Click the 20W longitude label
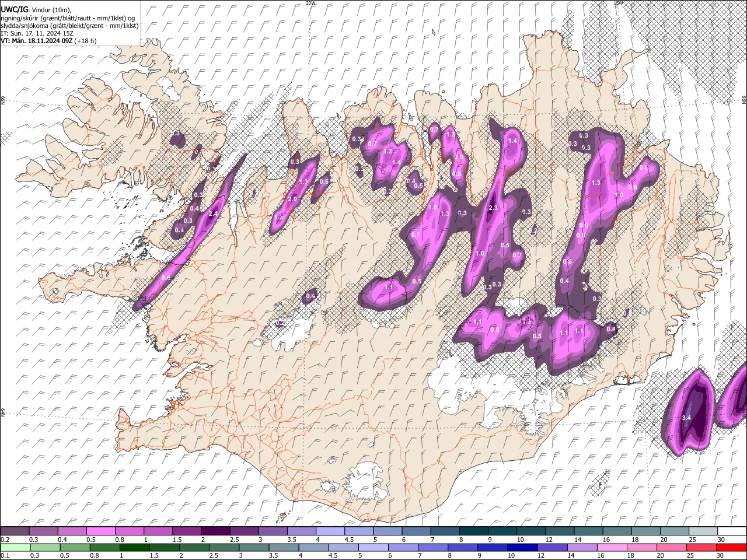Image resolution: width=747 pixels, height=560 pixels. click(310, 3)
